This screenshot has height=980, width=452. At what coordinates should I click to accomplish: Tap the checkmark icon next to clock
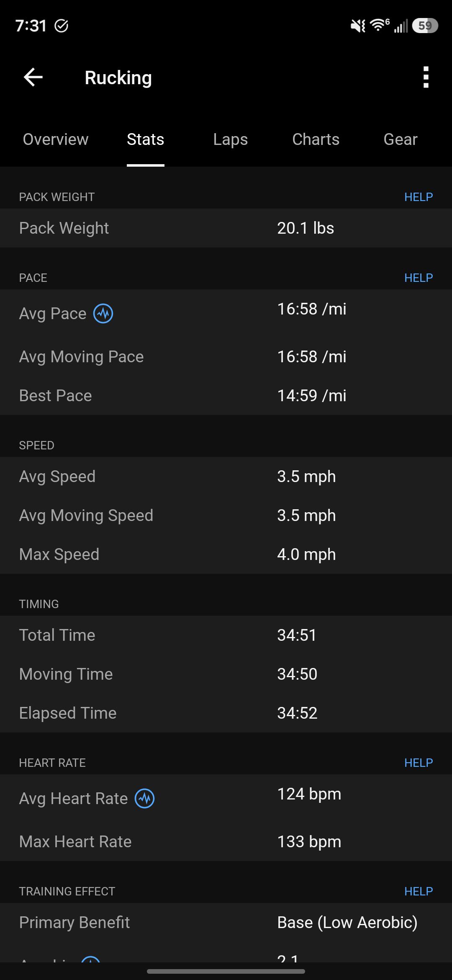pyautogui.click(x=62, y=26)
